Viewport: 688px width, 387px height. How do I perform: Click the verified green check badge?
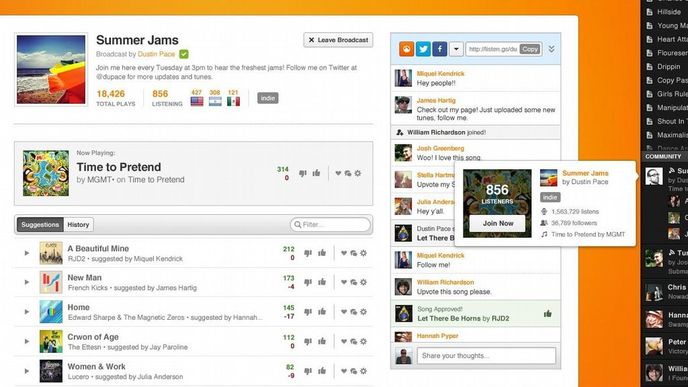tap(184, 54)
